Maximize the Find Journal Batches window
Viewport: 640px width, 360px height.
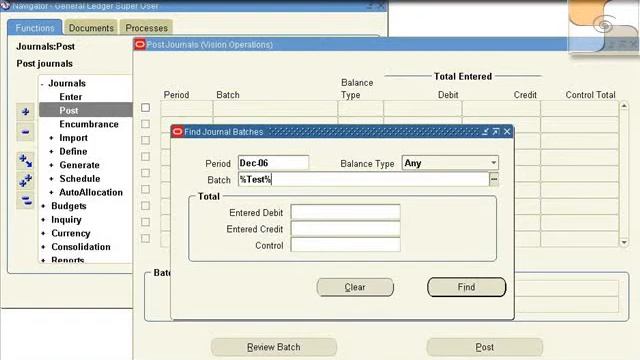tap(496, 131)
